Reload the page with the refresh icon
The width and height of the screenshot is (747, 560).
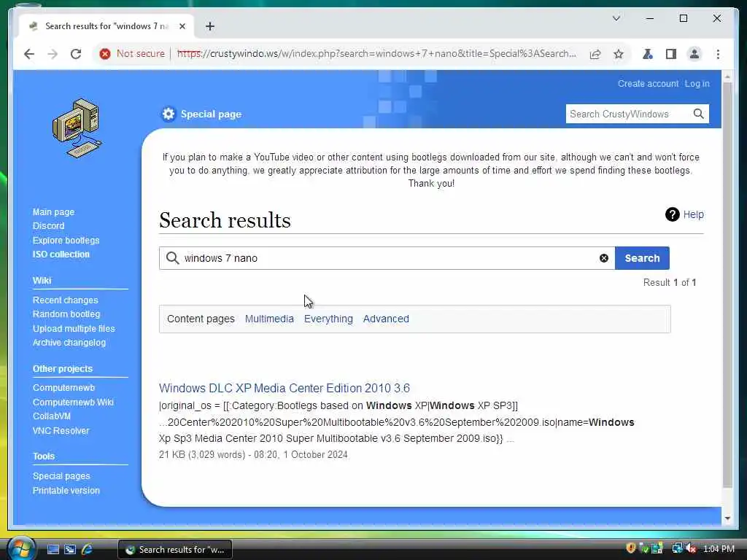pos(76,54)
